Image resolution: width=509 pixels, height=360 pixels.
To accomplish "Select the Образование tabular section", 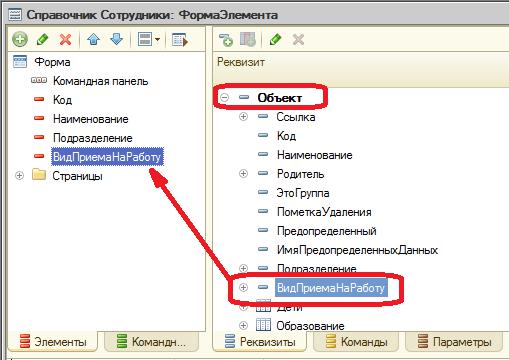I will [310, 326].
